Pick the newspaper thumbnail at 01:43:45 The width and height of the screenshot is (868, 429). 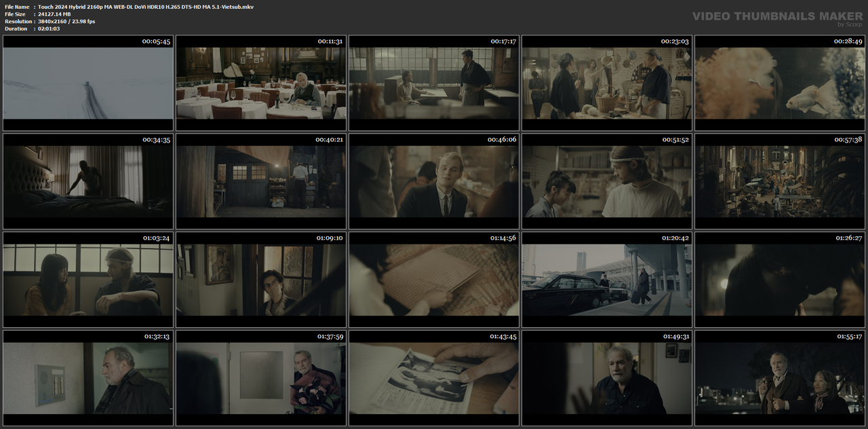pyautogui.click(x=434, y=378)
